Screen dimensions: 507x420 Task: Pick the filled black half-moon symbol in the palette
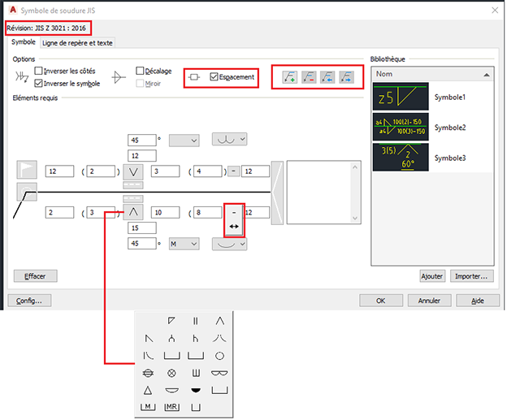(x=195, y=391)
